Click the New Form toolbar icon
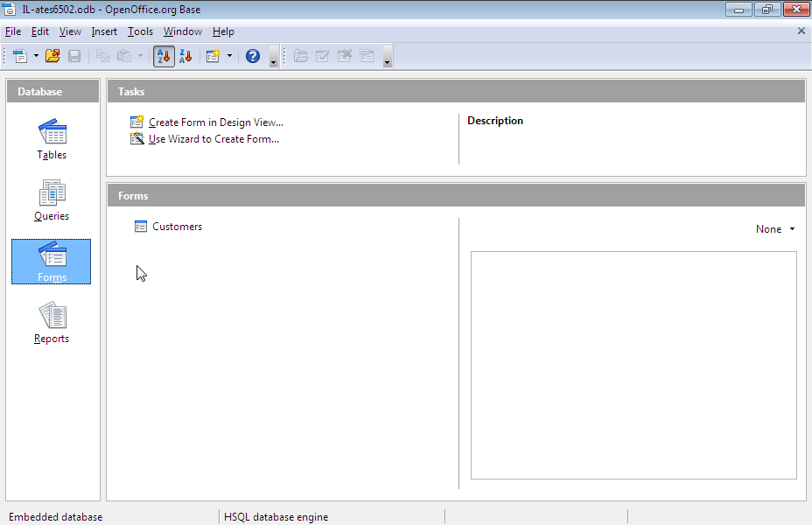This screenshot has width=812, height=525. coord(213,56)
